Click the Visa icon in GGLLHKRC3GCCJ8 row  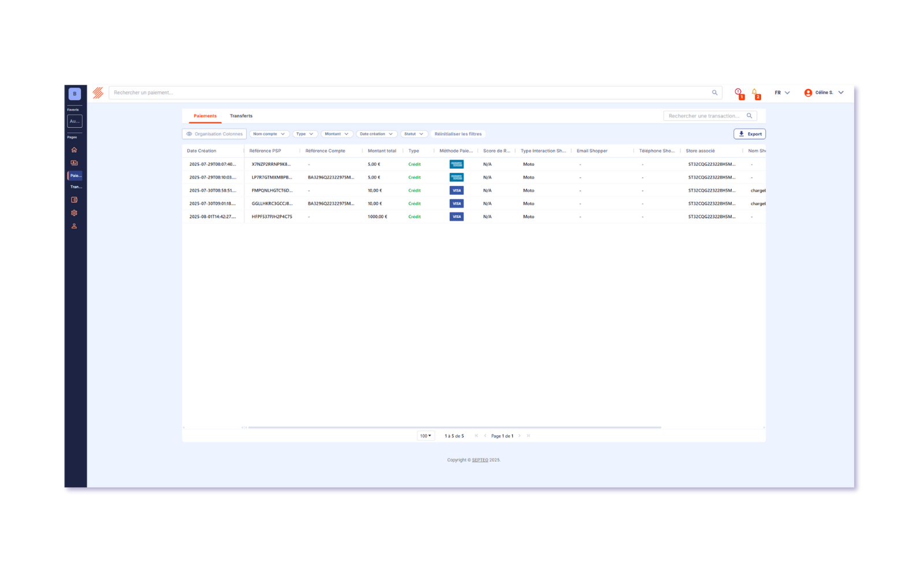point(456,203)
